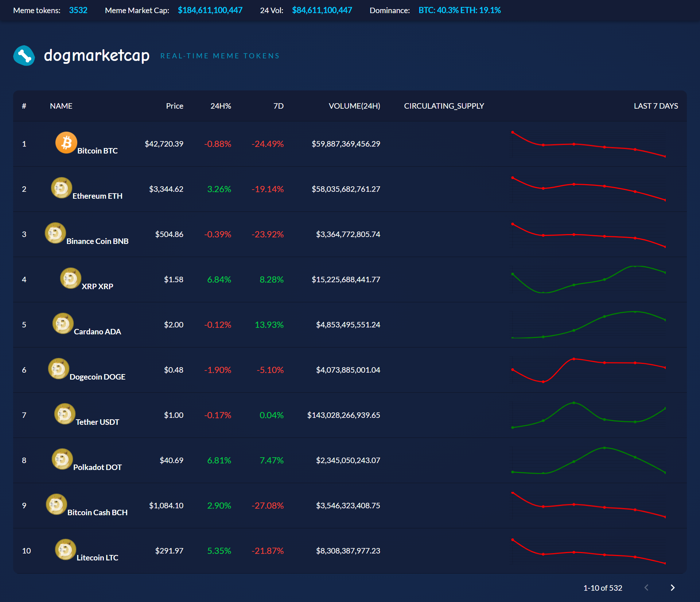Click Cardano 7D change 13.93%

point(269,325)
